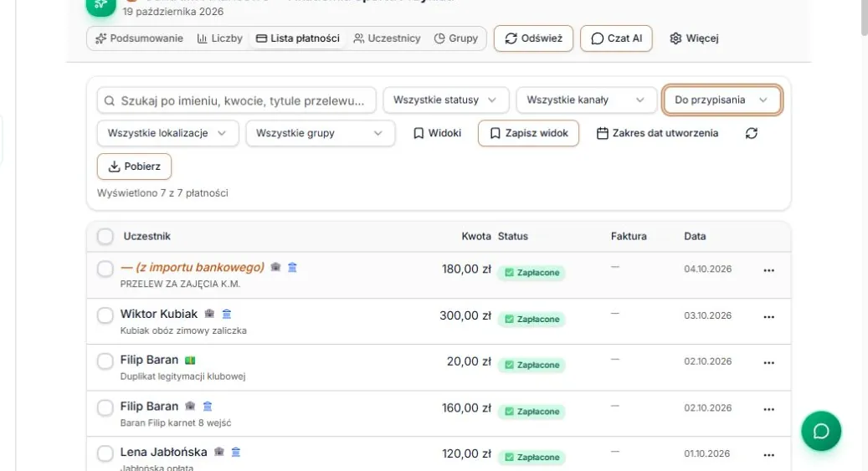Click Zapisz widok button
This screenshot has width=868, height=471.
click(529, 133)
